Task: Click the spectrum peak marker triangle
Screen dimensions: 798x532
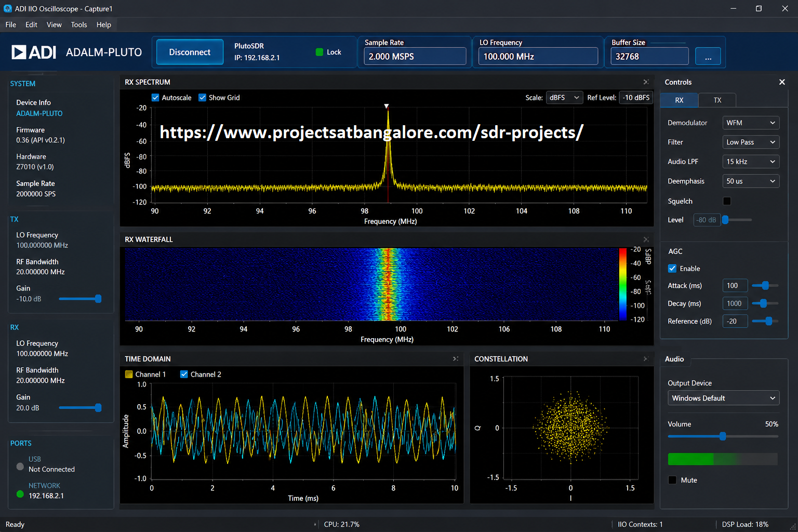Action: click(x=387, y=106)
